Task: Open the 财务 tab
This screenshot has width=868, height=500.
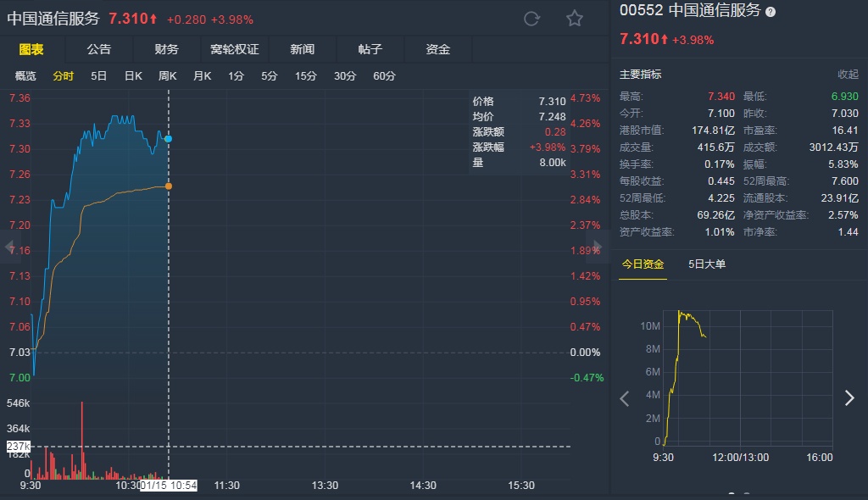Action: click(166, 49)
